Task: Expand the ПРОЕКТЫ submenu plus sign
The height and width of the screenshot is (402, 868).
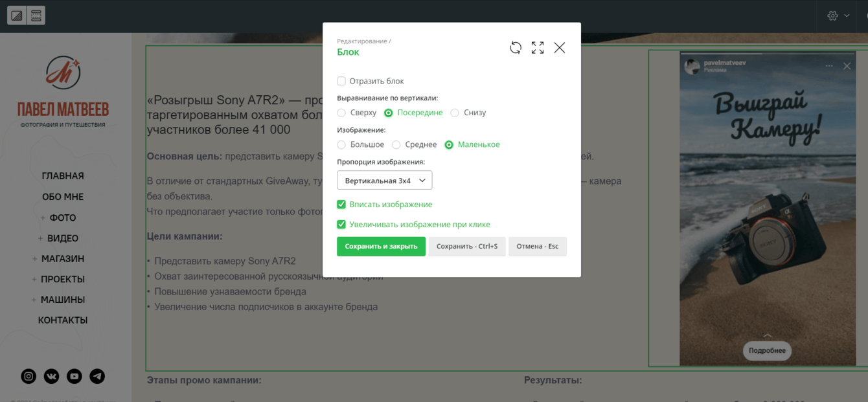Action: (34, 280)
